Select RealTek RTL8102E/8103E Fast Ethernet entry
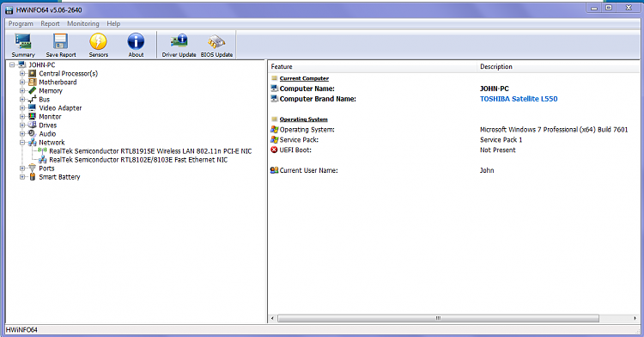 pos(138,160)
